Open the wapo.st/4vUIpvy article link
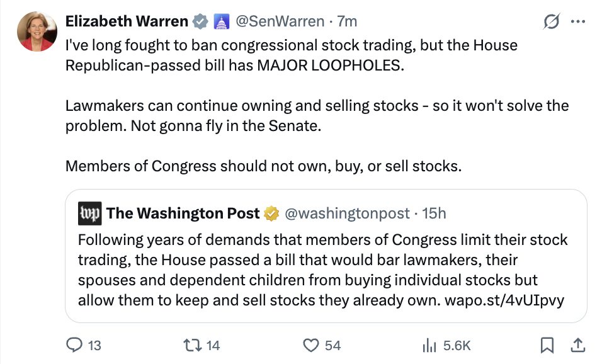Screen dimensions: 602x364 pyautogui.click(x=504, y=300)
